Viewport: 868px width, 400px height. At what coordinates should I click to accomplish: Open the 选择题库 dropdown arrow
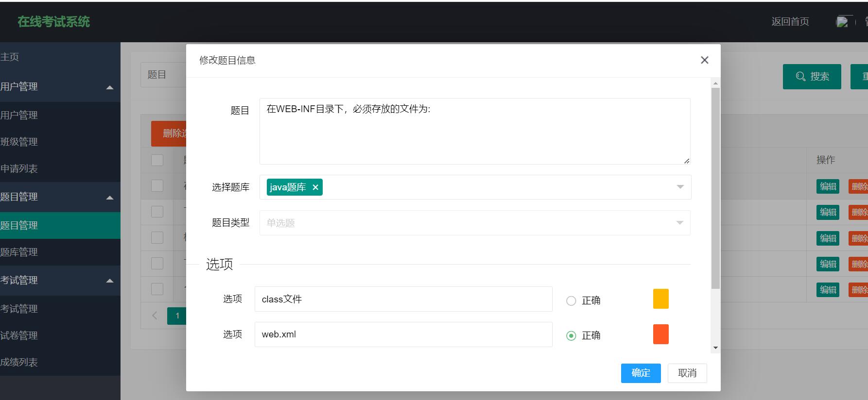[x=680, y=187]
